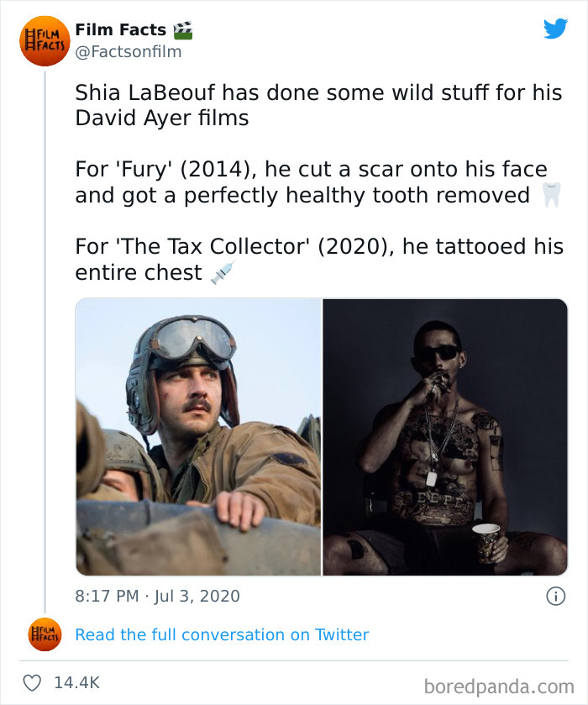Like the tweet with the heart icon
The height and width of the screenshot is (705, 588).
[x=30, y=682]
